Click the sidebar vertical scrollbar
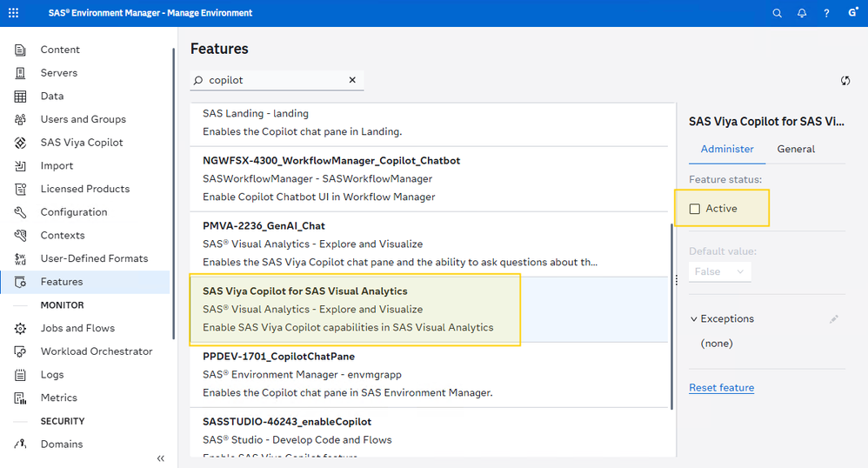Image resolution: width=868 pixels, height=468 pixels. click(x=173, y=194)
